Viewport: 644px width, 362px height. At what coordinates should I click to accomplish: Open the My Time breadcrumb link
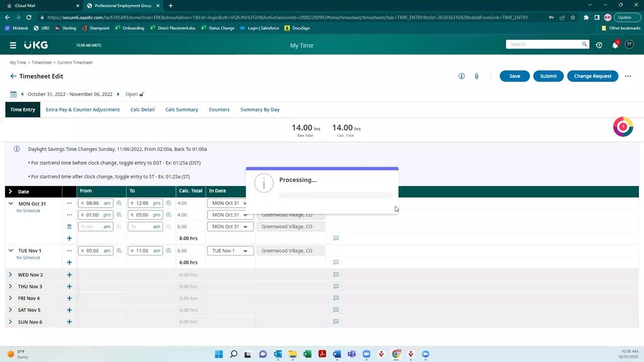click(18, 62)
